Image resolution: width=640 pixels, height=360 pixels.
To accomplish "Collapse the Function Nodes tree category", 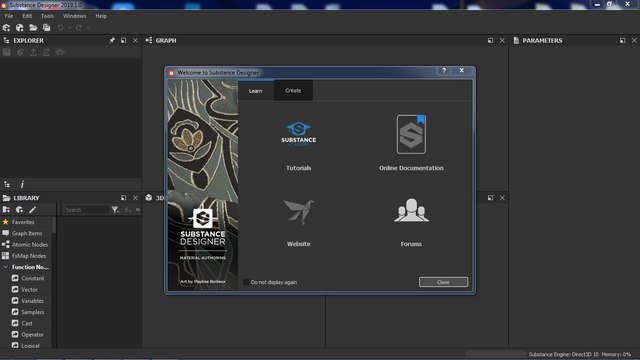I will tap(5, 267).
